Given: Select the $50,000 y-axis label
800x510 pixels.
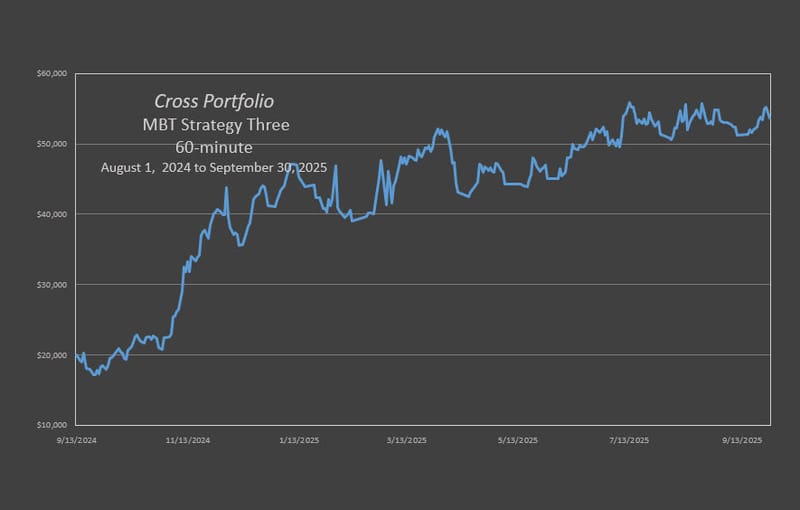Looking at the screenshot, I should point(51,144).
